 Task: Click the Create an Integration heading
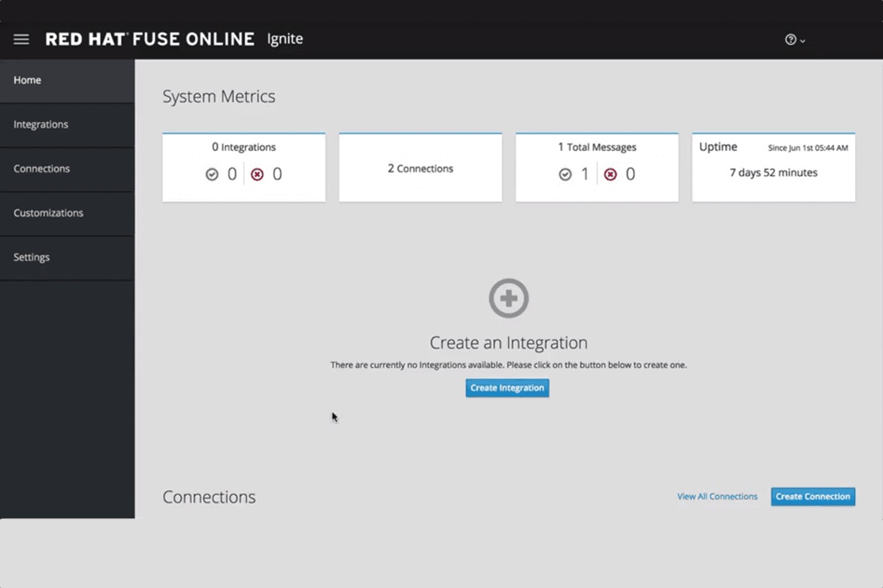tap(509, 342)
